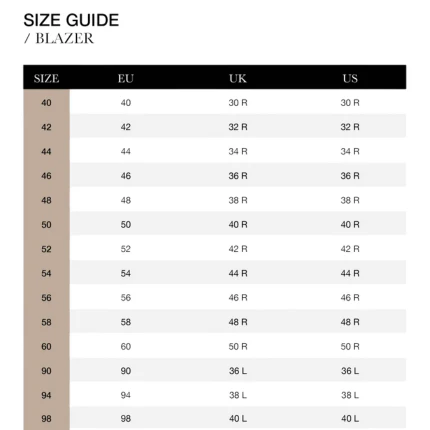Click US value 32 R
The image size is (430, 430).
click(x=350, y=127)
